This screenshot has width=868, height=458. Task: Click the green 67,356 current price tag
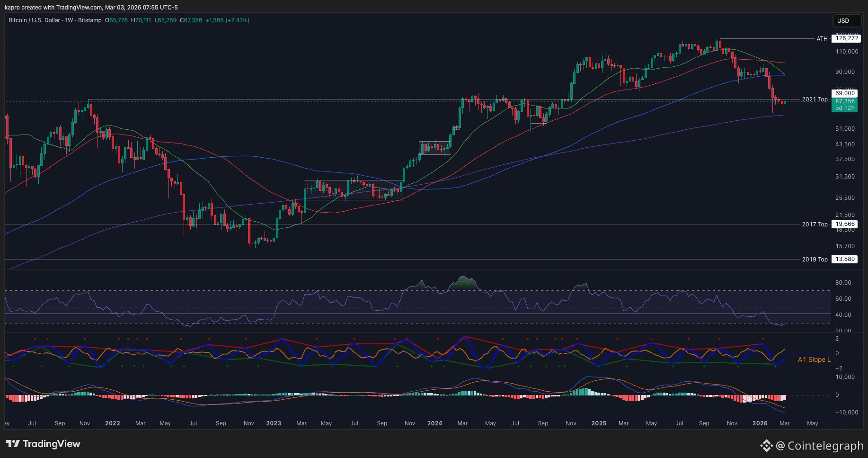[845, 101]
